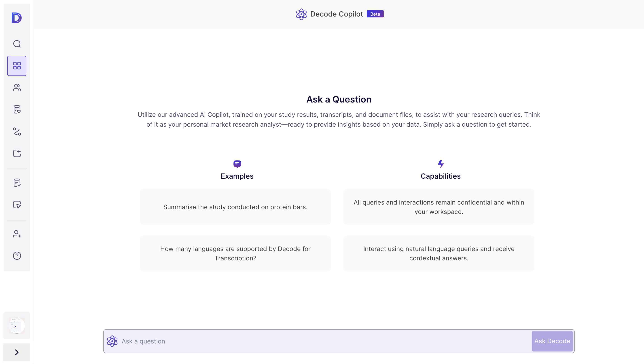This screenshot has height=364, width=644.
Task: Open the people group icon
Action: (17, 88)
